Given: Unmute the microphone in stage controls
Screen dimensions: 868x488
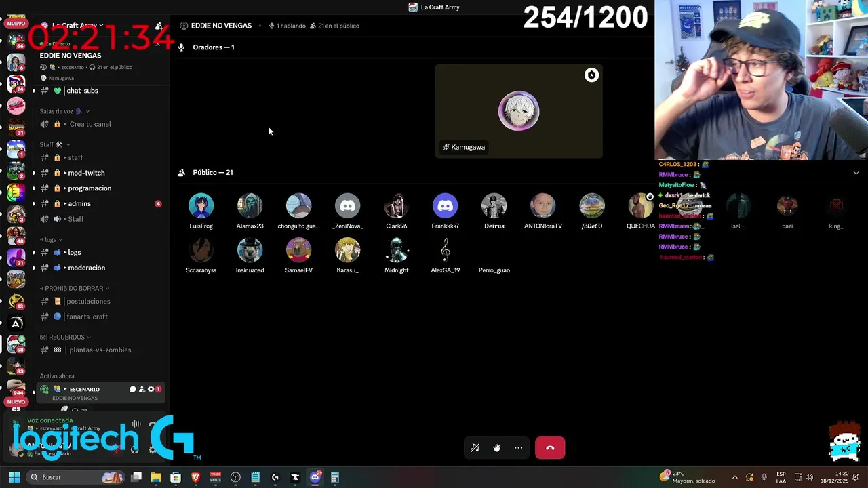Looking at the screenshot, I should click(475, 448).
